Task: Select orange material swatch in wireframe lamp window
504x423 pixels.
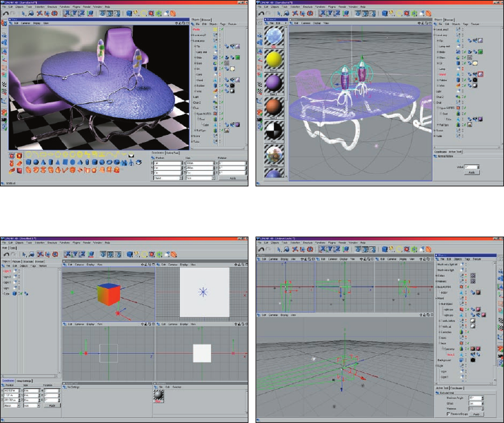Action: click(274, 108)
